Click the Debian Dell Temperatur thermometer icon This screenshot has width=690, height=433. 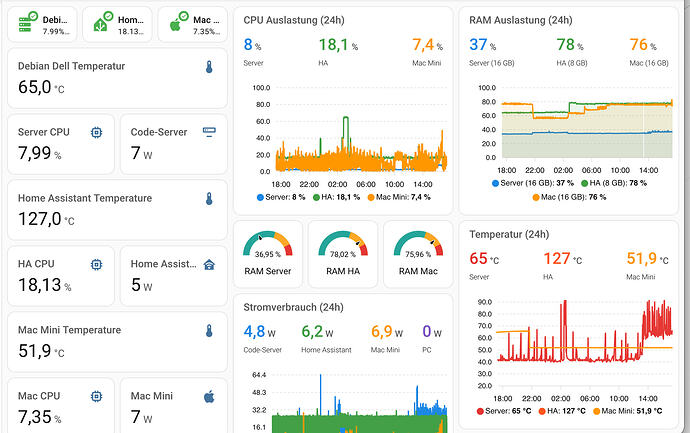209,67
